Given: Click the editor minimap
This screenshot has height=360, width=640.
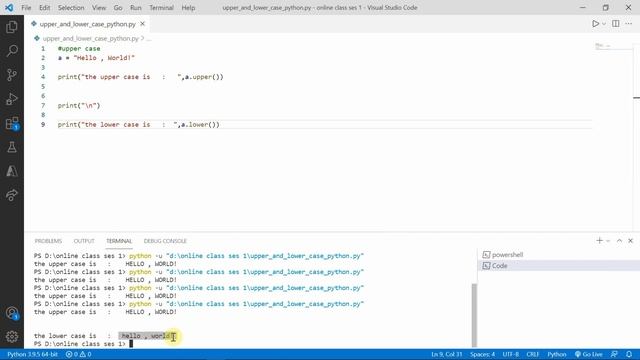Looking at the screenshot, I should [x=614, y=47].
